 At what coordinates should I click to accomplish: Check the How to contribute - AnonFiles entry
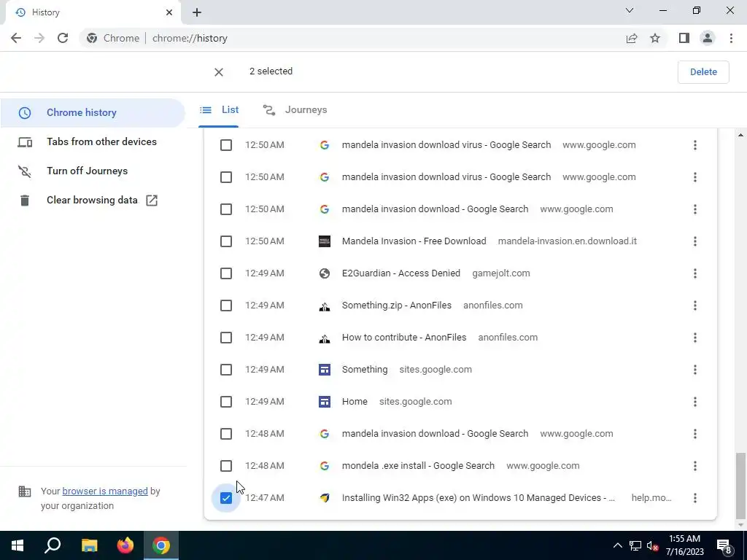226,338
